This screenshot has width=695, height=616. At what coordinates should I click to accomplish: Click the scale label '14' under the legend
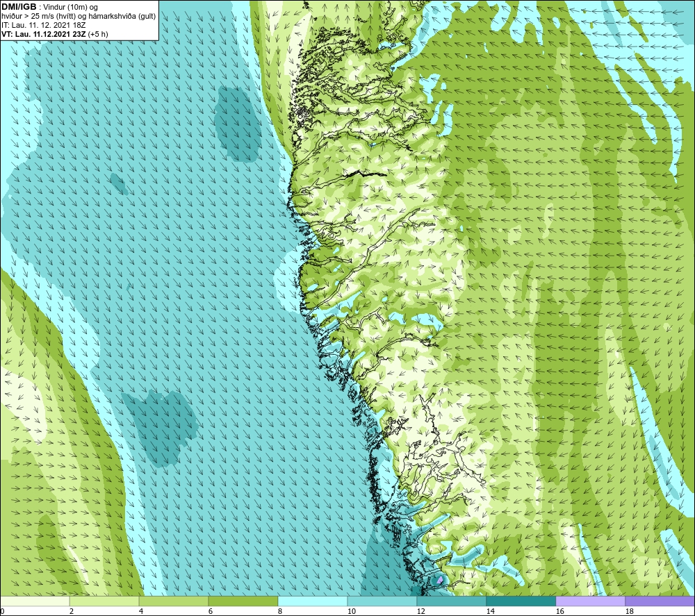490,612
